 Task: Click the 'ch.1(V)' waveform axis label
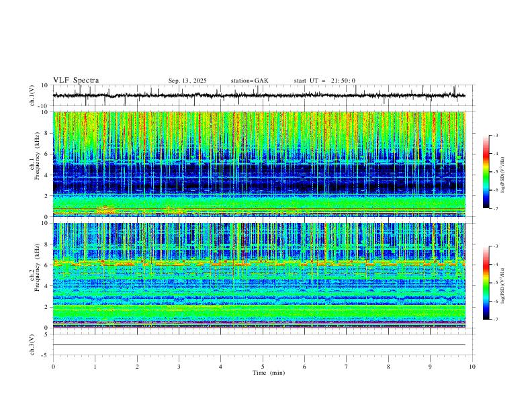point(32,95)
